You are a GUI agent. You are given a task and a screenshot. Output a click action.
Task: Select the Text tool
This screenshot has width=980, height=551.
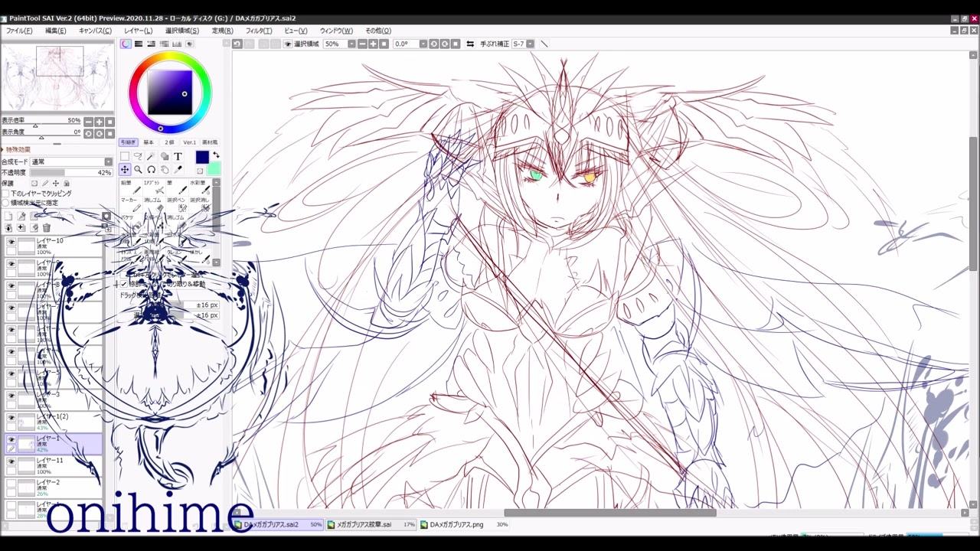pyautogui.click(x=178, y=156)
